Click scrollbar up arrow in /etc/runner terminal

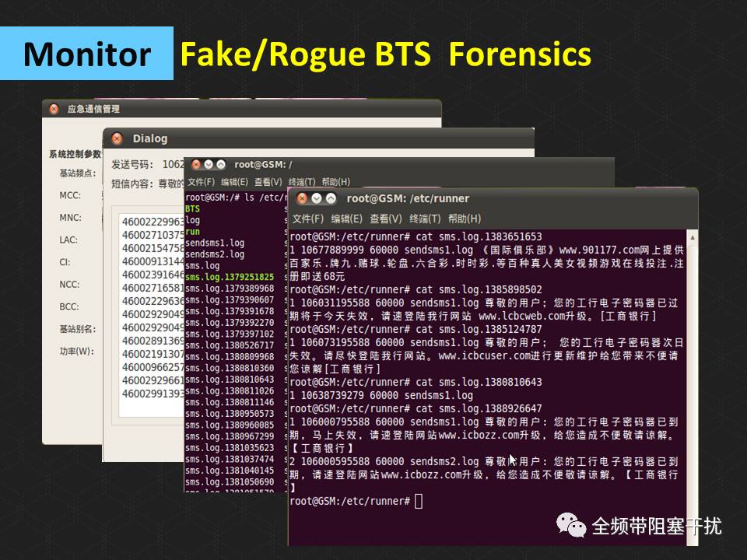(x=693, y=236)
